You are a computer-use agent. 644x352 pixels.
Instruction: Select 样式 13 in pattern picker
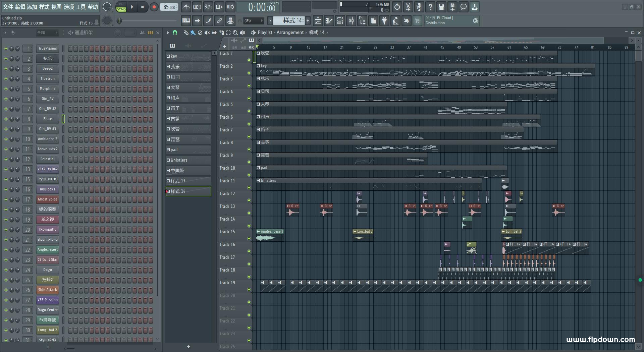[189, 181]
